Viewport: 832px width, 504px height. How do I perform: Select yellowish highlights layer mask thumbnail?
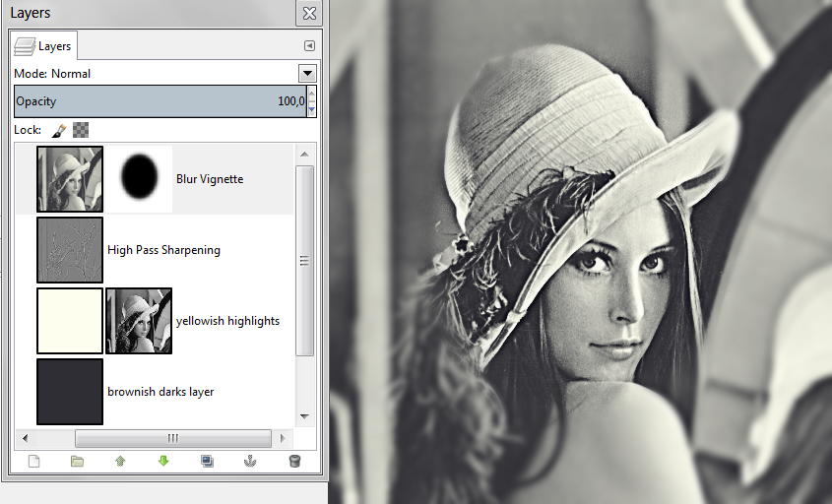(139, 321)
